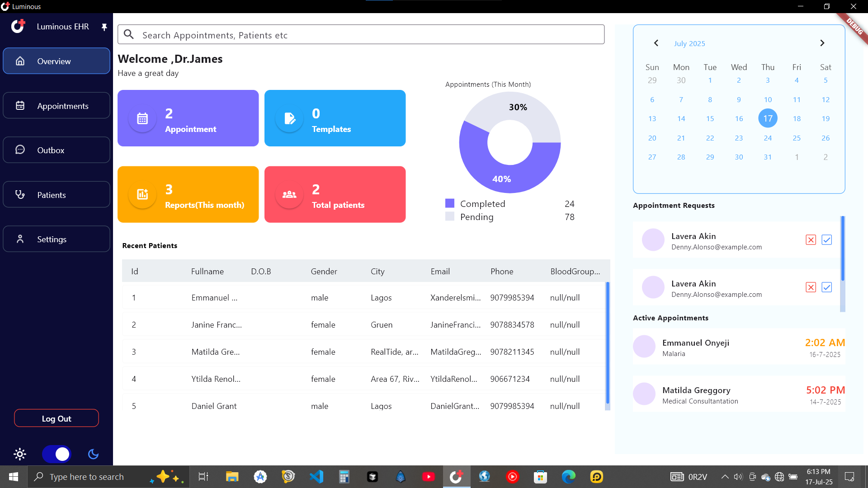Select the Overview home icon
The image size is (868, 488).
click(20, 61)
